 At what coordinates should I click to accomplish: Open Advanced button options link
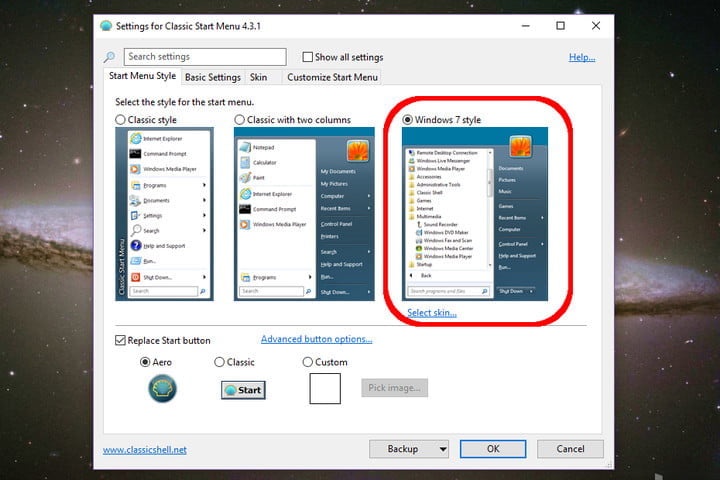(316, 339)
